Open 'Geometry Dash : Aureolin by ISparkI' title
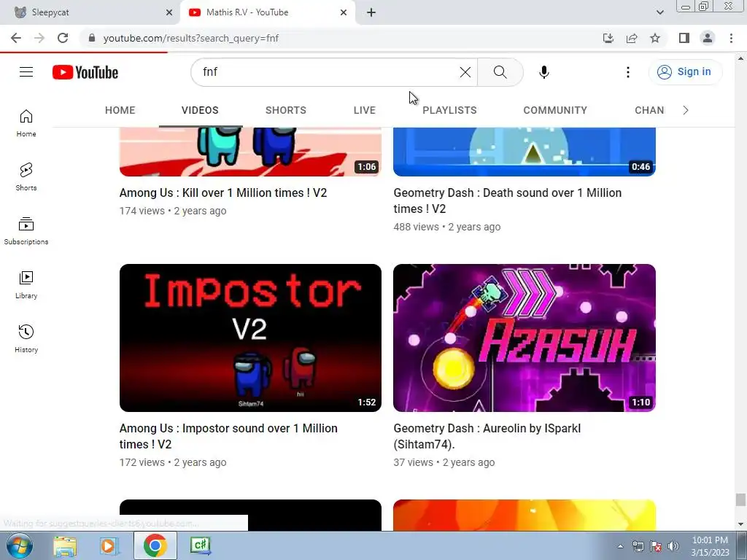Screen dimensions: 747x560 pyautogui.click(x=487, y=436)
